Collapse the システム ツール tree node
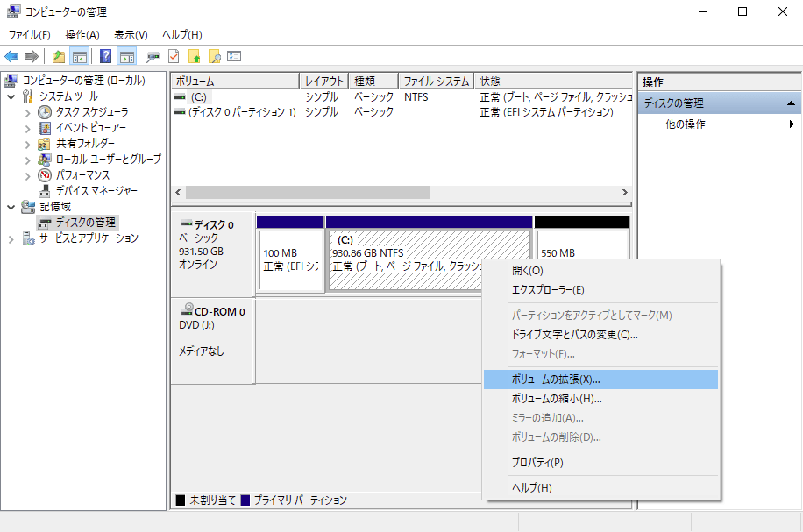Viewport: 803px width, 532px height. (x=11, y=96)
